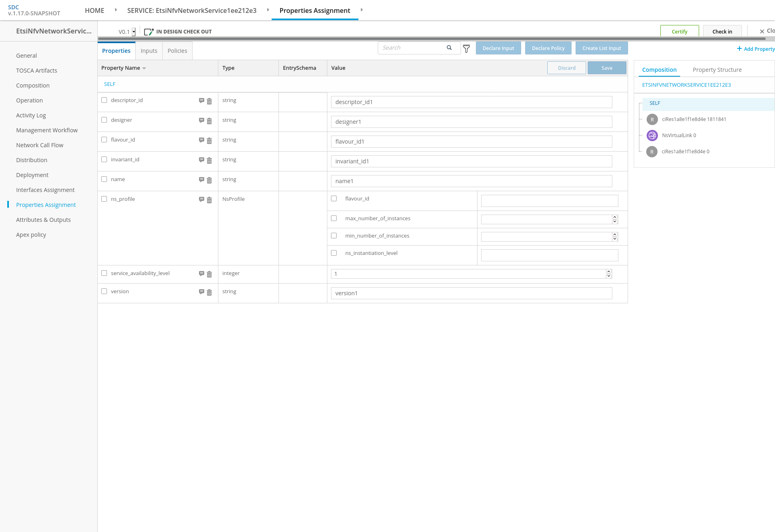
Task: Close the workspace with X icon
Action: coord(762,31)
